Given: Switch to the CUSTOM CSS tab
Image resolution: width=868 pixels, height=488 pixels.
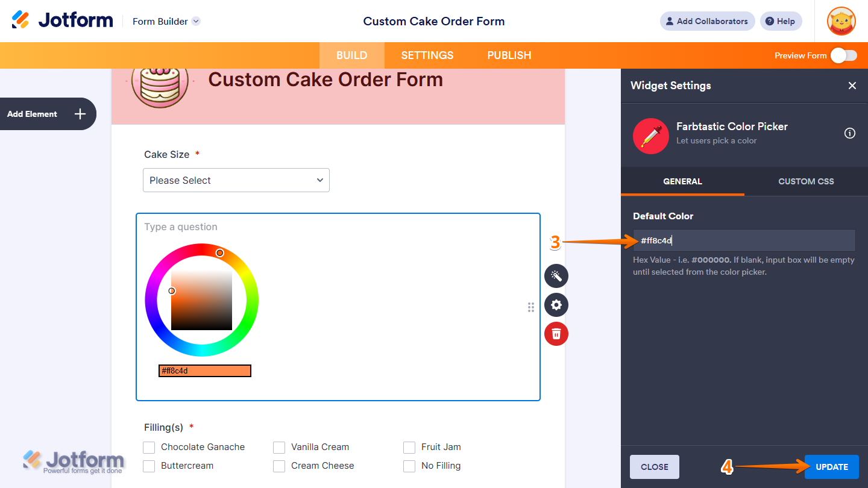Looking at the screenshot, I should click(x=806, y=181).
